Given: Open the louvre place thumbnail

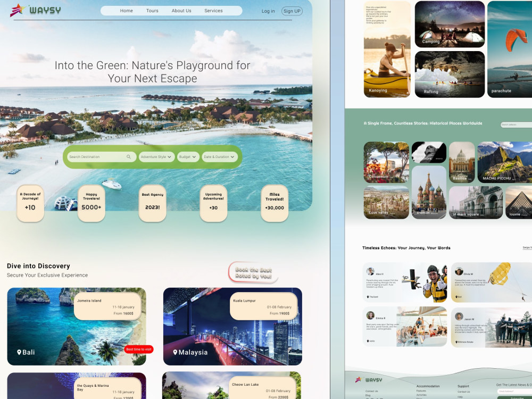Looking at the screenshot, I should [518, 202].
